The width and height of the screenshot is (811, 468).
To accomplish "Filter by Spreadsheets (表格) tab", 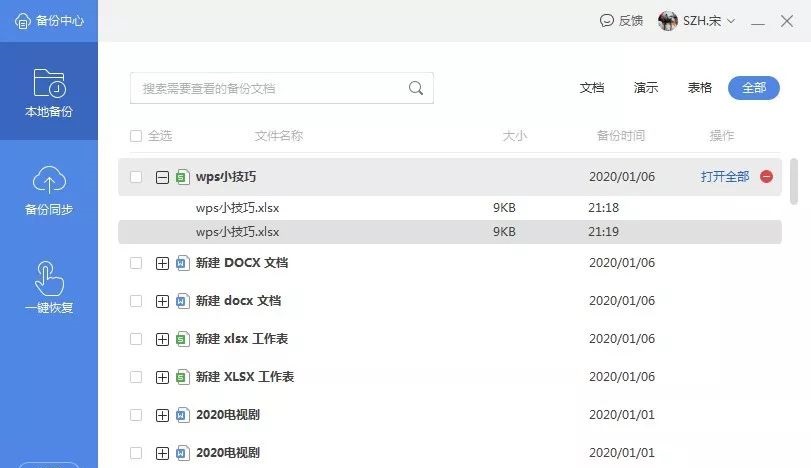I will coord(699,88).
